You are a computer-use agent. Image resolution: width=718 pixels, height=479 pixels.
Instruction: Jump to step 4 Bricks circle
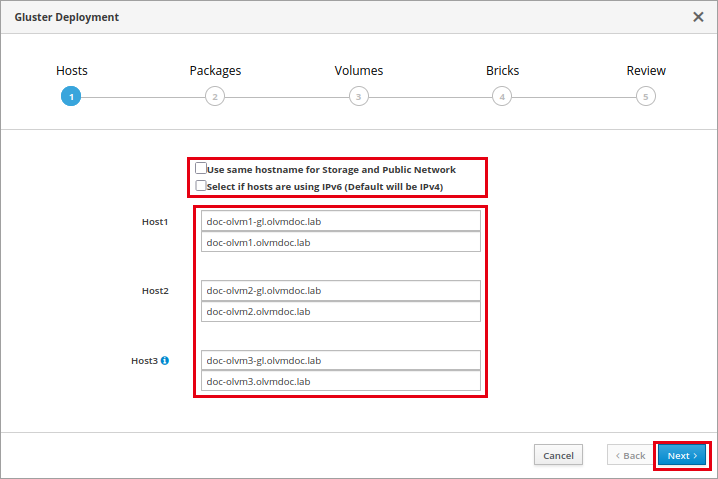coord(502,96)
